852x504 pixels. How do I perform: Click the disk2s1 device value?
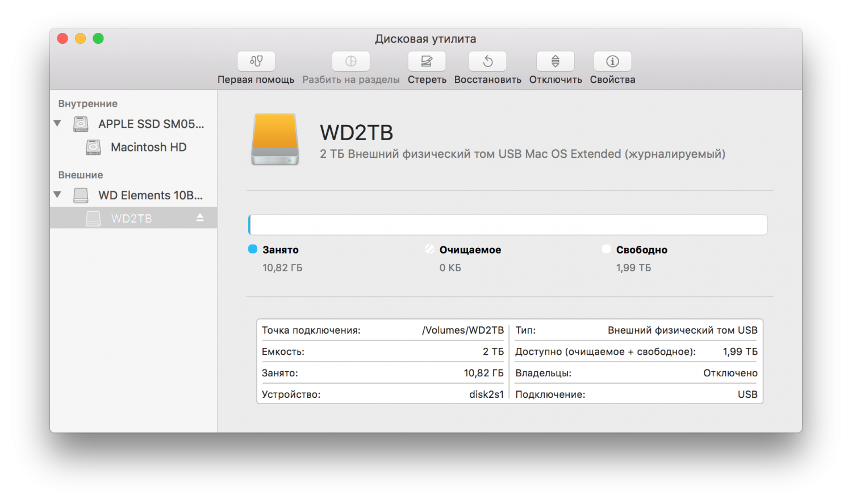click(x=486, y=394)
